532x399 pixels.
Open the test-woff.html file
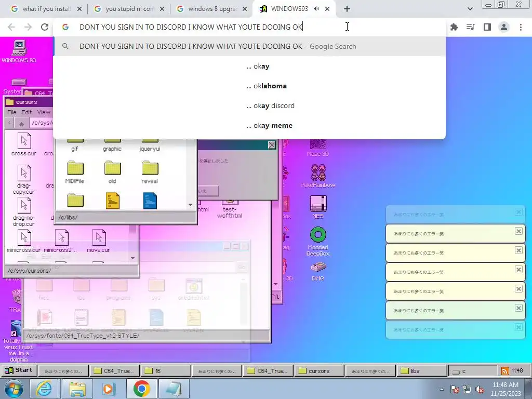click(230, 208)
